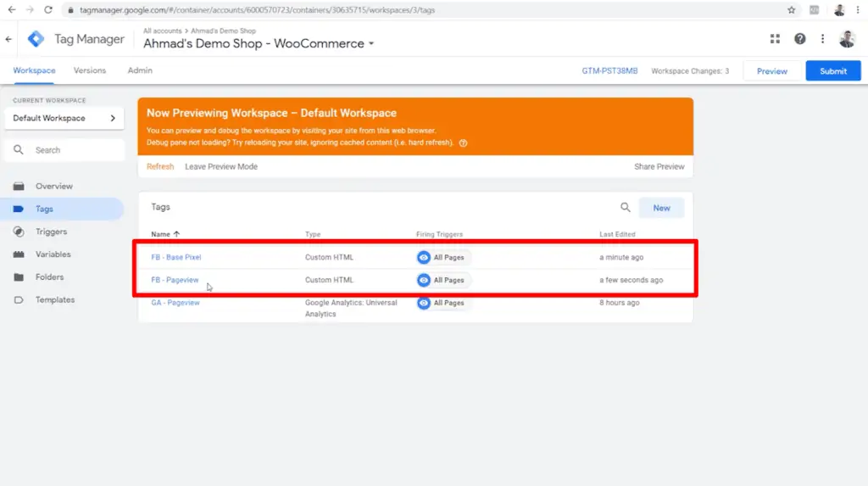
Task: Open Tag Manager more options menu
Action: pos(822,38)
